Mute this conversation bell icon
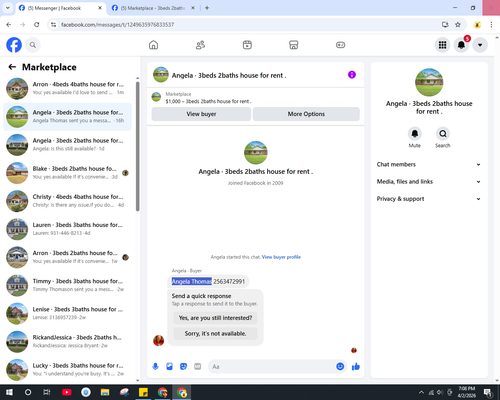 (x=415, y=134)
